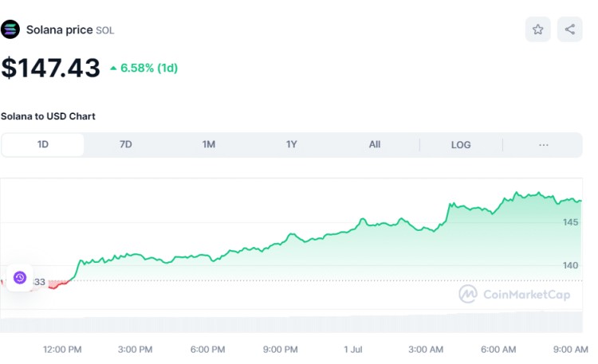Click the 3:00 AM axis label
The image size is (598, 364).
[x=426, y=350]
